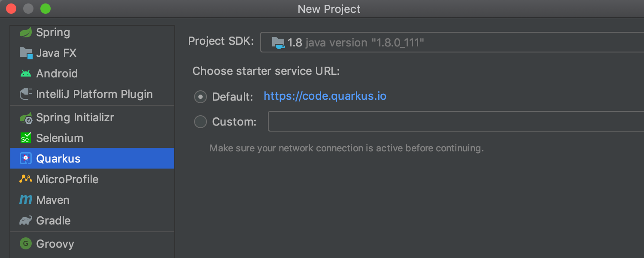Choose Java FX from the list

[x=56, y=53]
